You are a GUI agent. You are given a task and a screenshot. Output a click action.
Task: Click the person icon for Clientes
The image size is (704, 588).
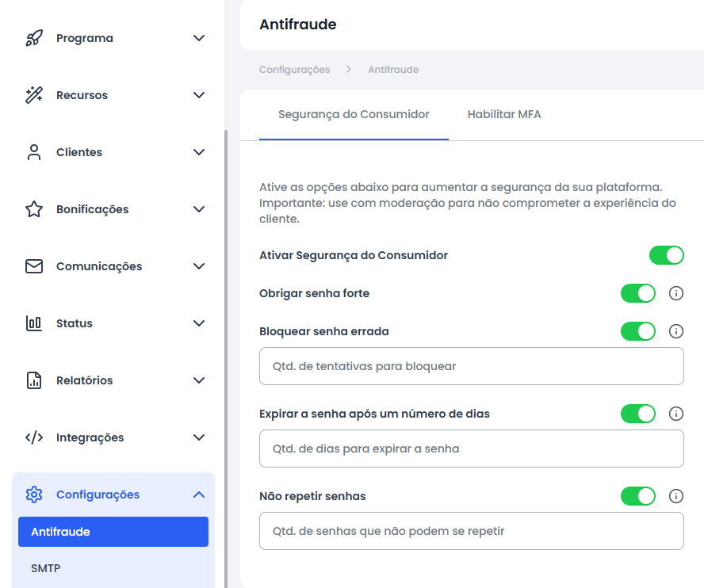tap(34, 152)
